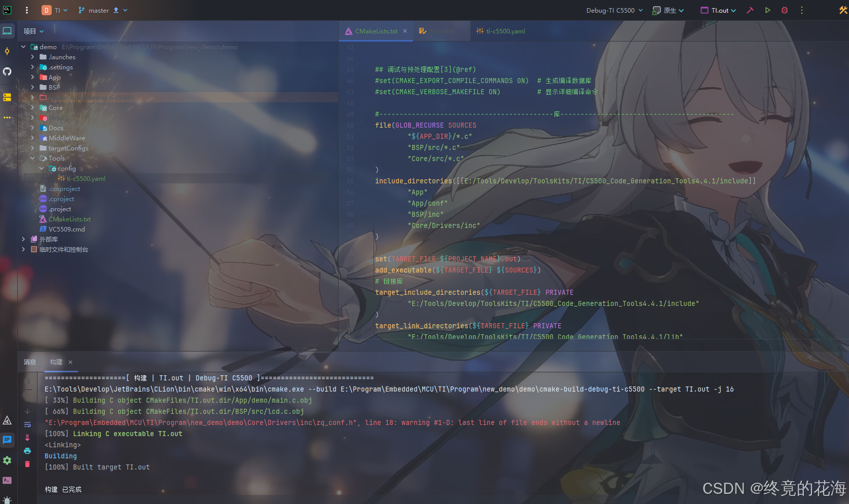Collapse the config folder

42,168
